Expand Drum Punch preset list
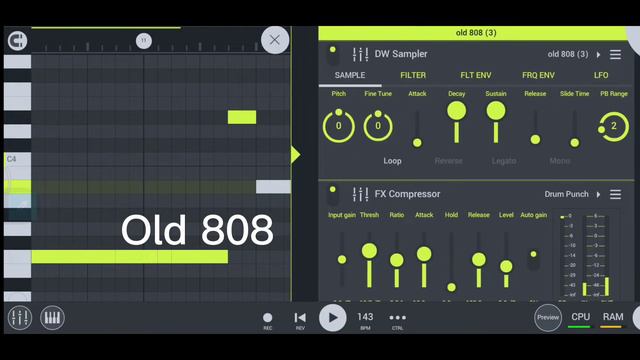 598,194
